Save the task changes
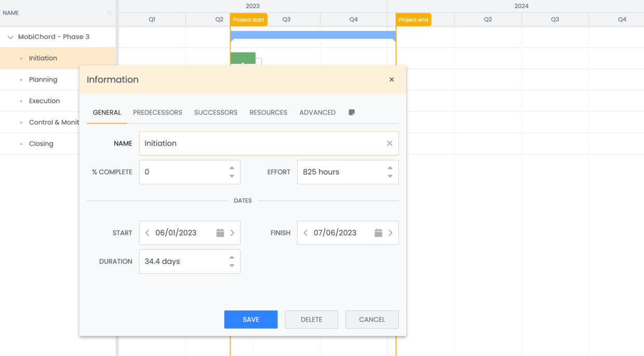 point(251,319)
